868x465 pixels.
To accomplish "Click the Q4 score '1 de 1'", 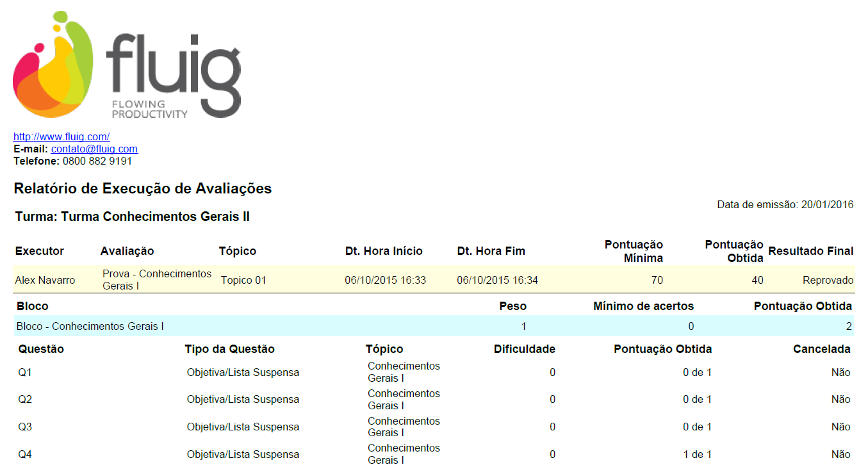I will [x=697, y=454].
